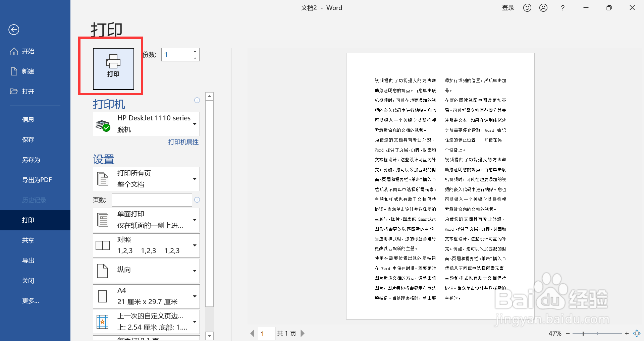The height and width of the screenshot is (341, 644).
Task: Open the custom margins (上一次的自定义页边) dropdown
Action: [146, 322]
